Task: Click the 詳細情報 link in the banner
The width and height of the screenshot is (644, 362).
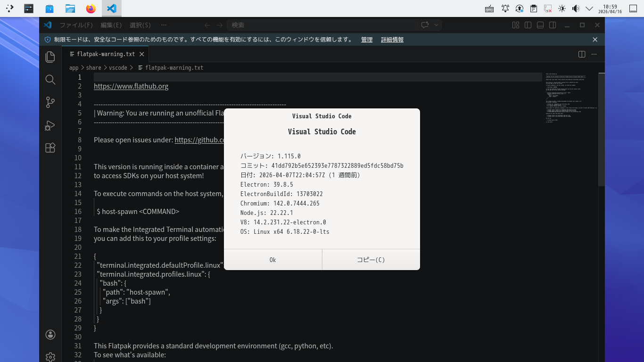Action: 392,40
